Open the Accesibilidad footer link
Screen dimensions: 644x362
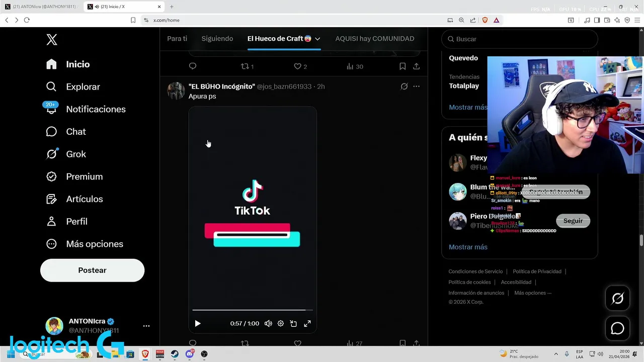coord(516,282)
